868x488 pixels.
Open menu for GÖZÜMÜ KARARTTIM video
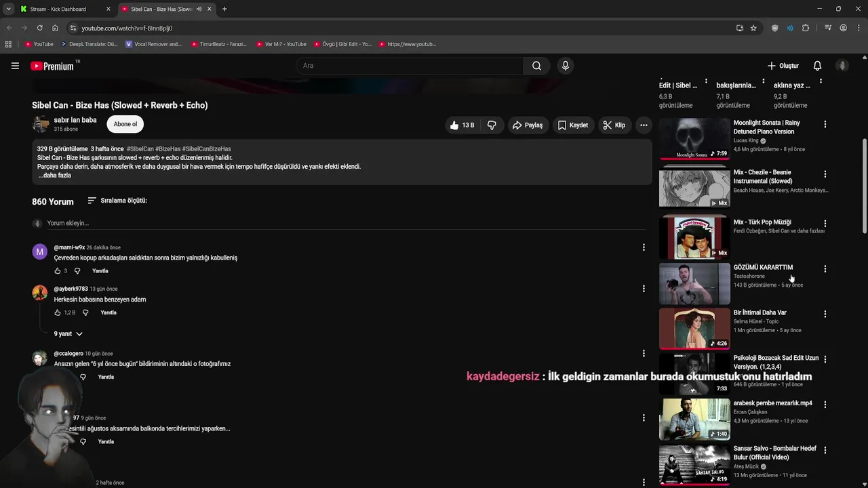point(825,269)
